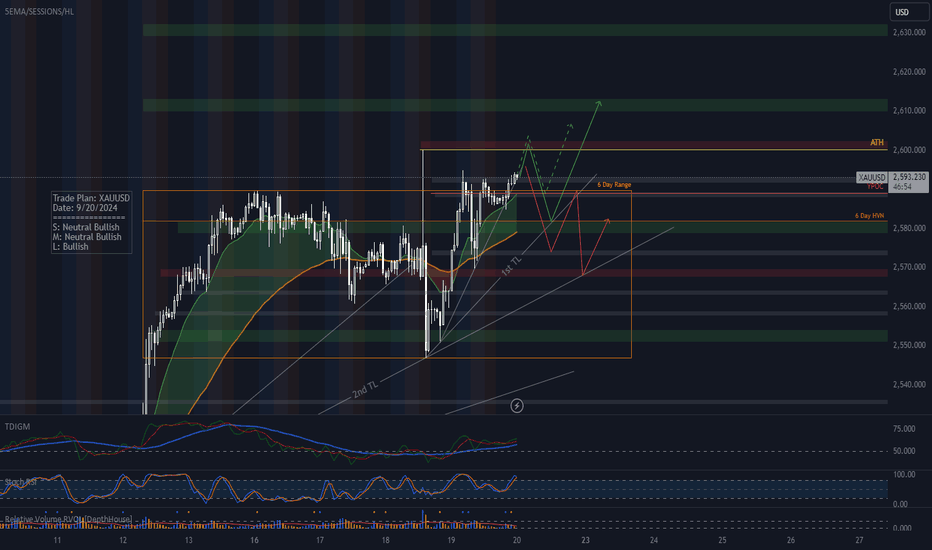Image resolution: width=932 pixels, height=550 pixels.
Task: Click date 24 on the time axis
Action: click(654, 540)
